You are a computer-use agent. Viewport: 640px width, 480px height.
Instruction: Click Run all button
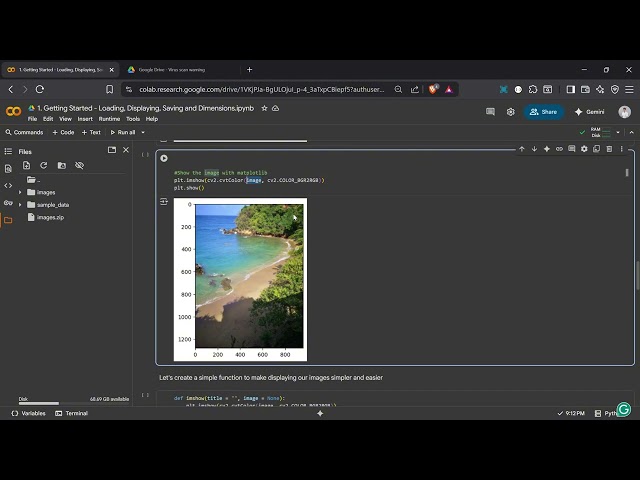[x=123, y=132]
